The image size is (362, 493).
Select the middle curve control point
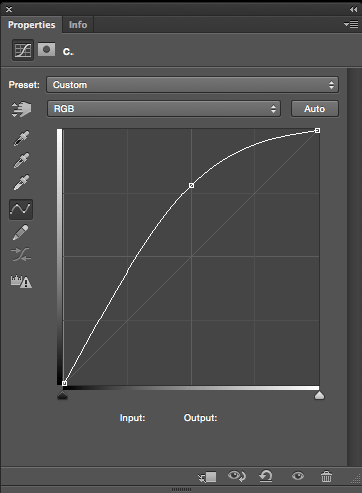click(191, 185)
